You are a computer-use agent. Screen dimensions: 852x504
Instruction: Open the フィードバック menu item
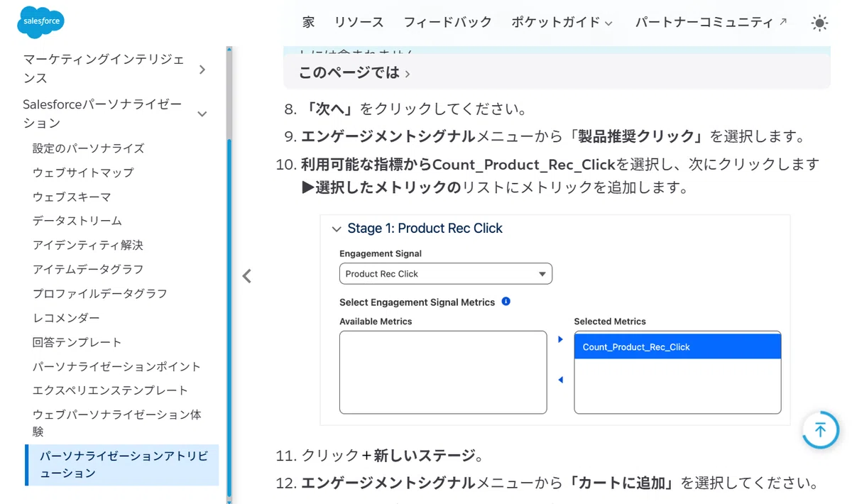click(x=447, y=22)
